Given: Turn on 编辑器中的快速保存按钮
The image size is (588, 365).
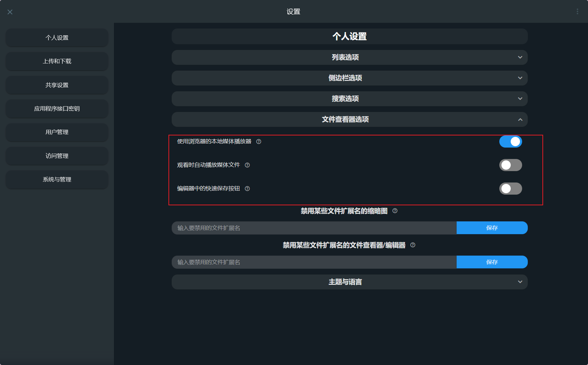Looking at the screenshot, I should click(511, 189).
